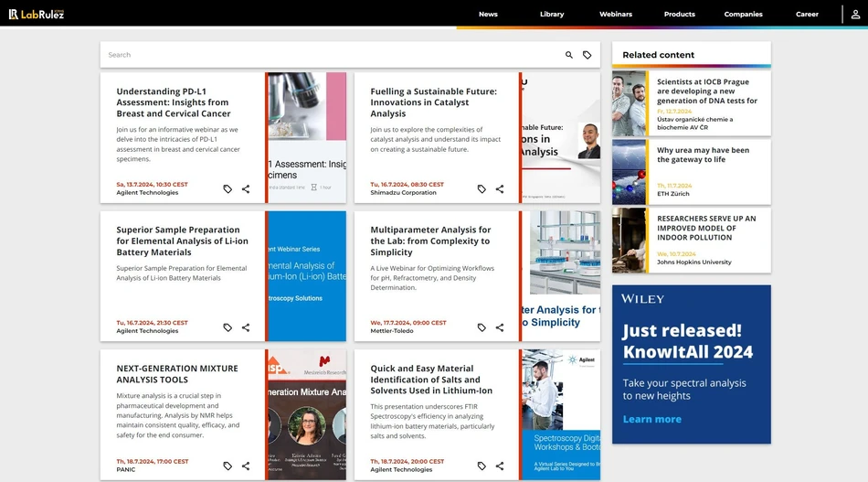Screen dimensions: 868x482
Task: Click date We, 17.7.2024, 09:00 CEST
Action: (408, 323)
